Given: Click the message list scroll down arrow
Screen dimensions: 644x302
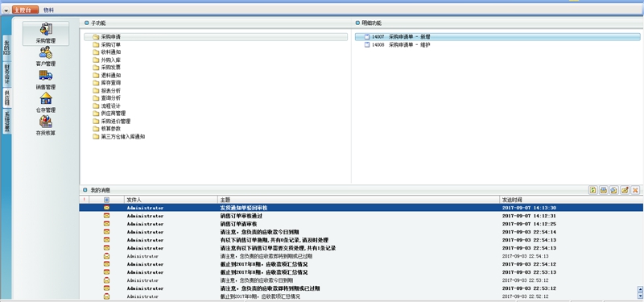Looking at the screenshot, I should [640, 296].
